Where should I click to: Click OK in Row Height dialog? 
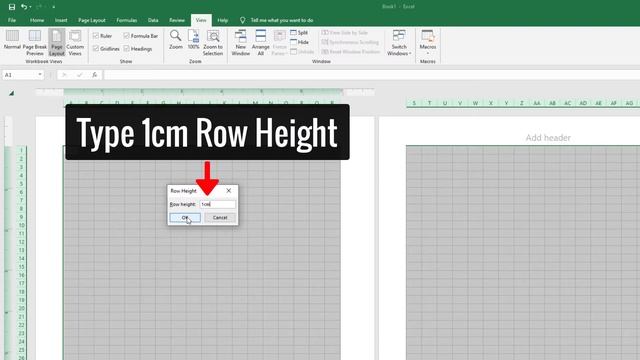click(x=185, y=218)
